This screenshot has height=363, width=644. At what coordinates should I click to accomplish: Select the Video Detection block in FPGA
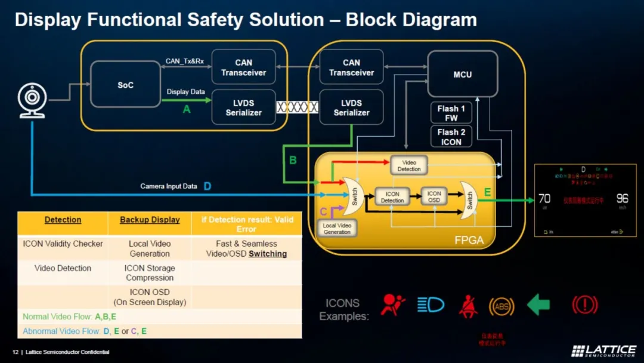(x=408, y=165)
